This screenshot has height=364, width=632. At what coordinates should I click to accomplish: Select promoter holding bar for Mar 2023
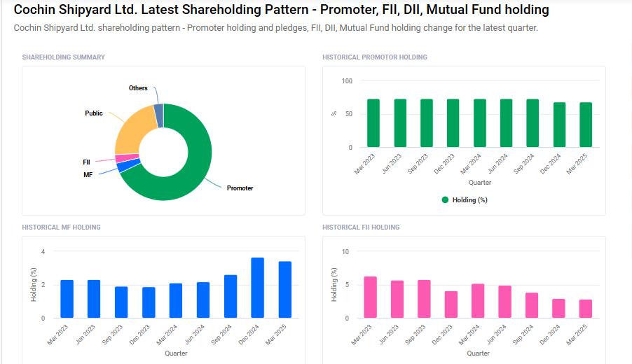[x=373, y=122]
